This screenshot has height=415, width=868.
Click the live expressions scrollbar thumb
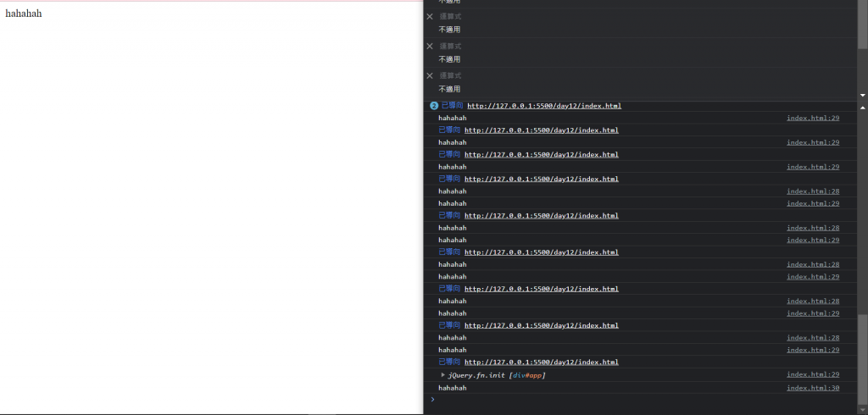(862, 25)
